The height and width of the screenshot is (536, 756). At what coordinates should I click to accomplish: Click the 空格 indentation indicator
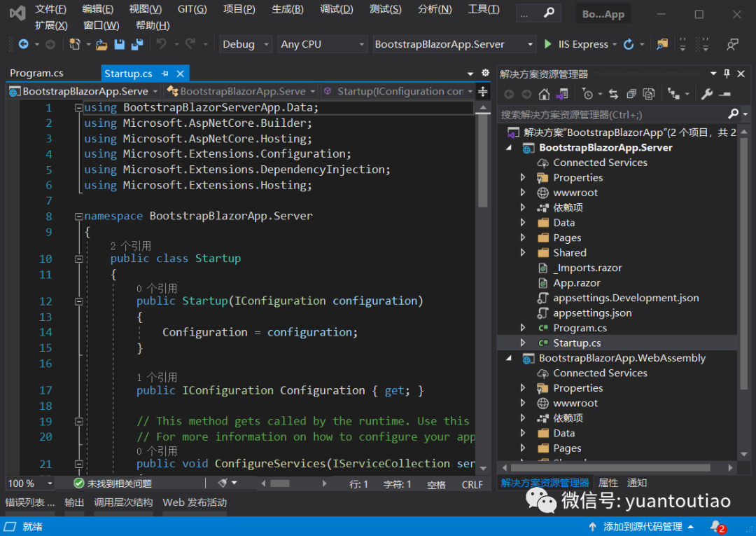tap(436, 484)
